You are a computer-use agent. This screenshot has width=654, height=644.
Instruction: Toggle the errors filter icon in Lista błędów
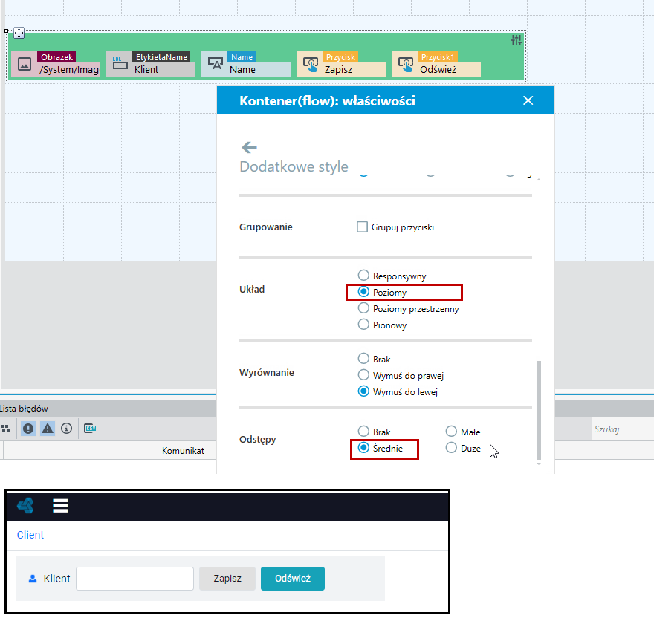pyautogui.click(x=28, y=429)
